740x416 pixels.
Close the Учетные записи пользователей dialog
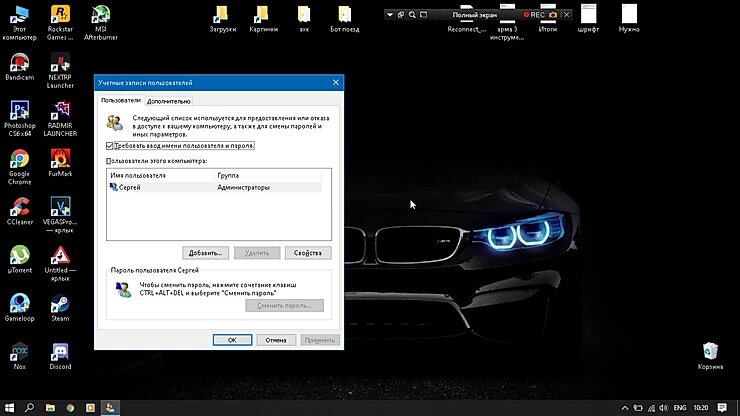tap(336, 82)
